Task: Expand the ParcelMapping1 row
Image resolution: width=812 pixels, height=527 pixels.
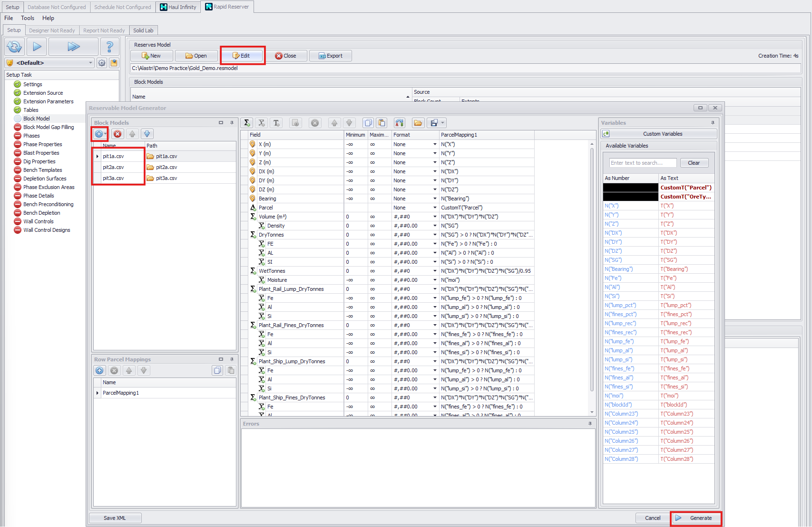Action: pos(97,392)
